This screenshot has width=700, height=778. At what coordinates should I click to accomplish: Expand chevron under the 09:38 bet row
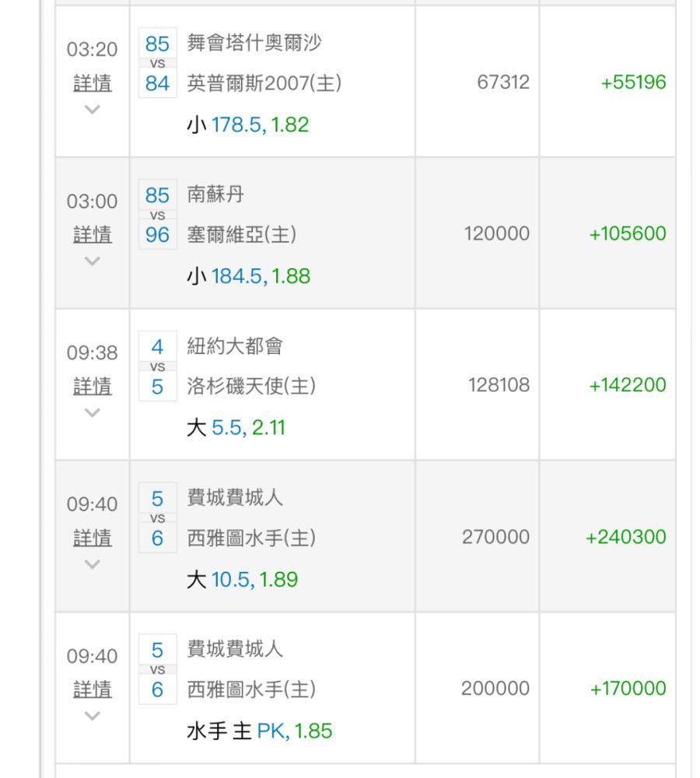[x=93, y=412]
